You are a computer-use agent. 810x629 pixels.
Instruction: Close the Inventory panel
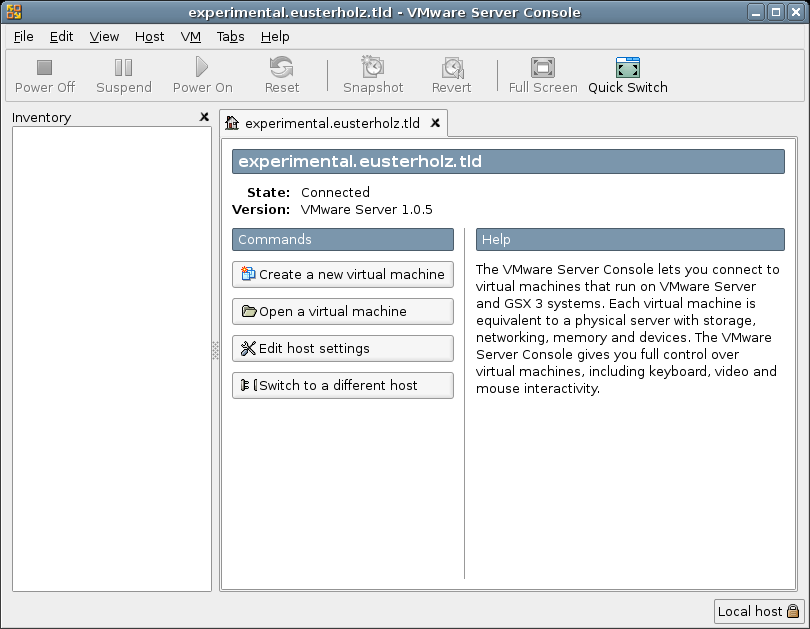(204, 117)
